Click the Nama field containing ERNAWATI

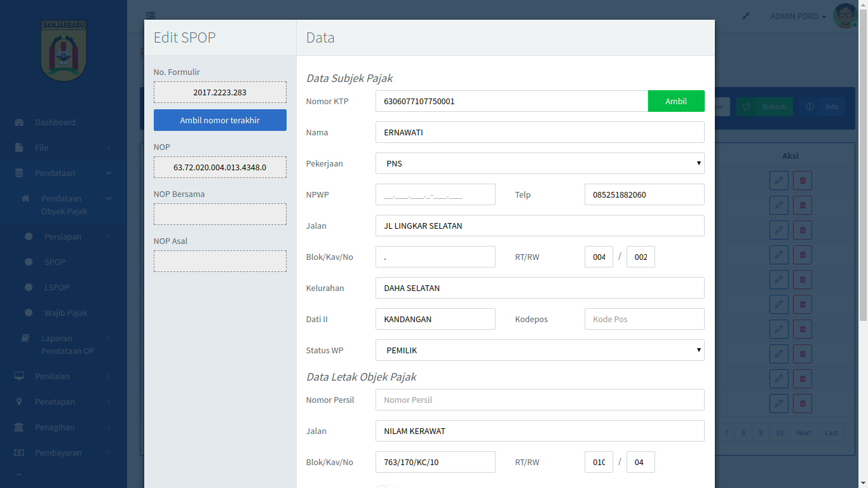540,132
